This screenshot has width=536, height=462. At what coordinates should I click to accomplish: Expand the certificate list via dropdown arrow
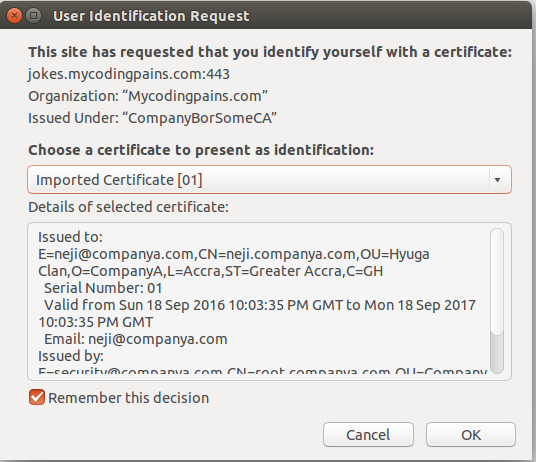pyautogui.click(x=497, y=180)
